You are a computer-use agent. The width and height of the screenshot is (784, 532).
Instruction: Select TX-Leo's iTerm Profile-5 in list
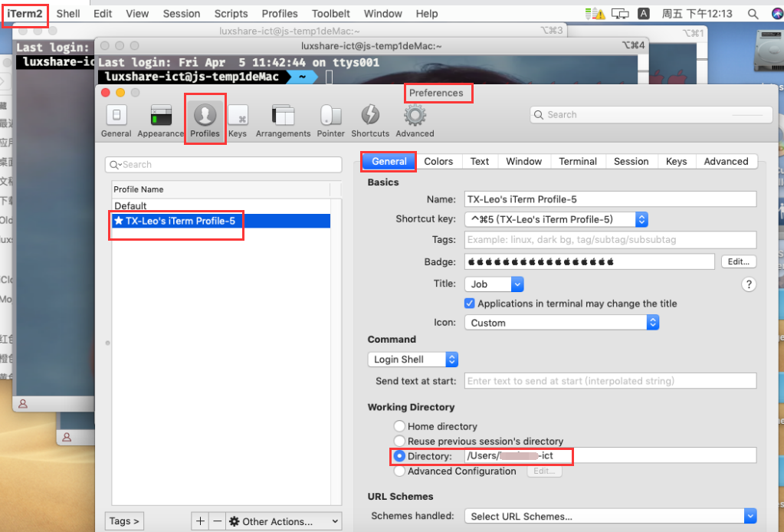221,221
